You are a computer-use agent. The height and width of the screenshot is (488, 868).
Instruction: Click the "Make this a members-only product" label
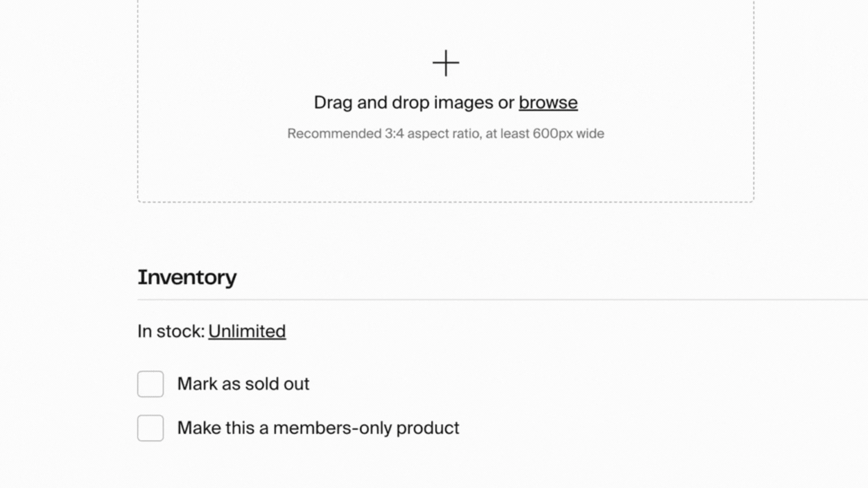tap(318, 428)
